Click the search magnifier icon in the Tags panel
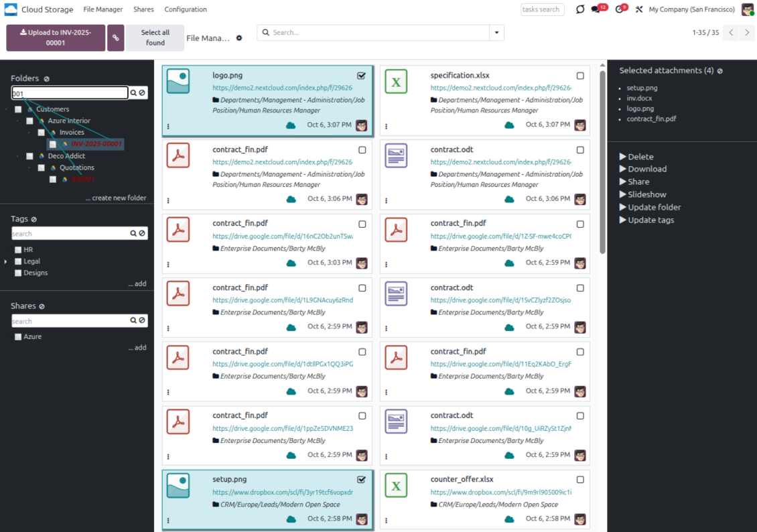The width and height of the screenshot is (757, 532). click(133, 234)
